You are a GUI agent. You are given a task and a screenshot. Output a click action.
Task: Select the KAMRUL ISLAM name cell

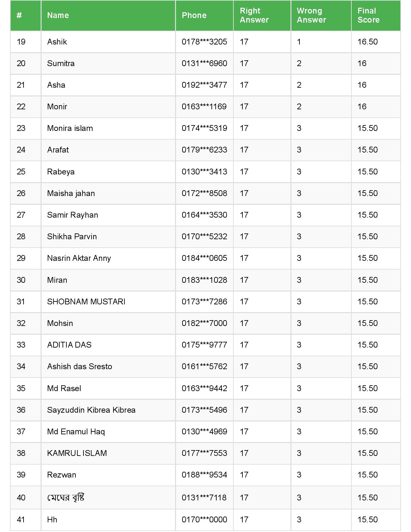(77, 453)
